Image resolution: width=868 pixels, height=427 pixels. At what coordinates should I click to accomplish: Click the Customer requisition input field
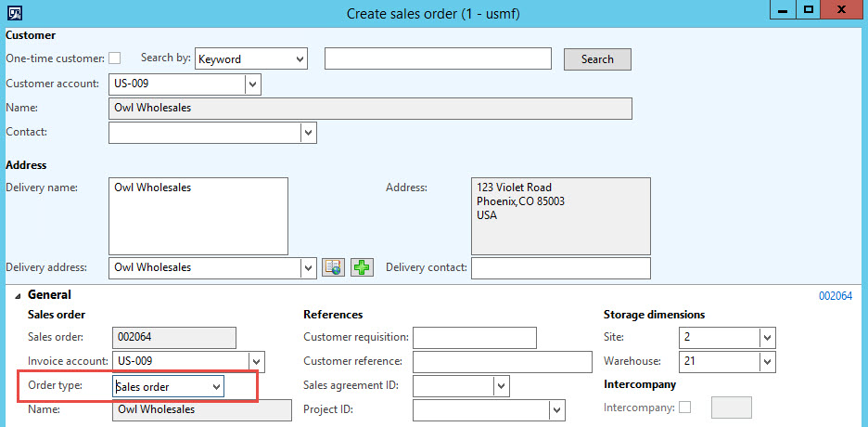point(475,338)
